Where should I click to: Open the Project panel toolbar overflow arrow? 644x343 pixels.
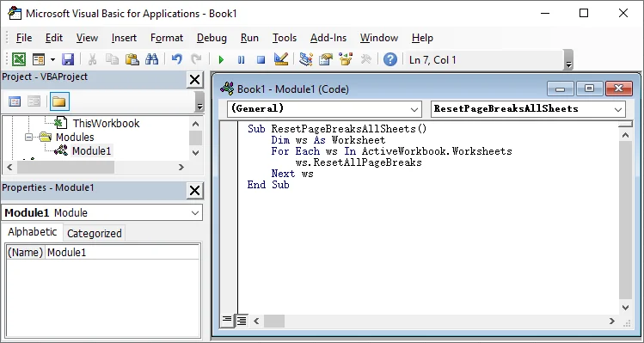click(199, 102)
